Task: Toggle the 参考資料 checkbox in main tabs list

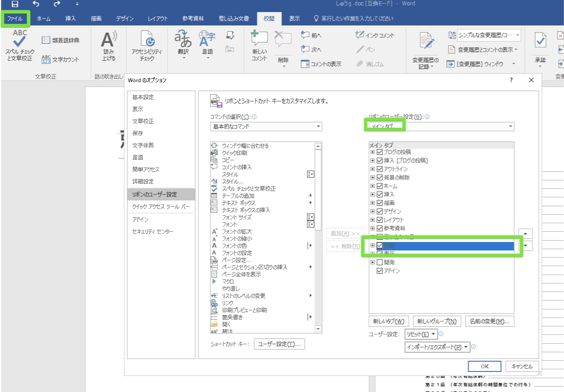Action: 380,229
